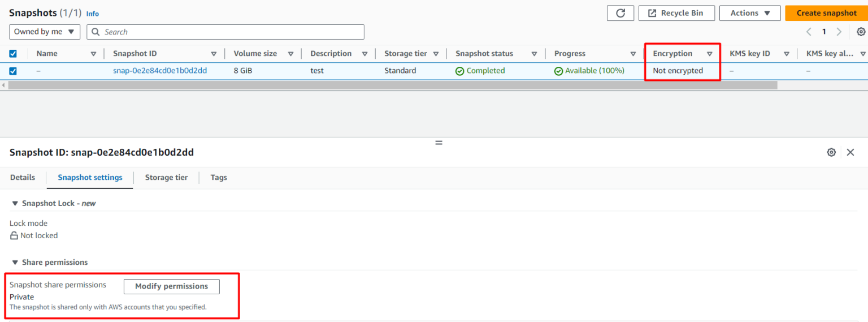Toggle the select-all snapshots checkbox
Image resolution: width=868 pixels, height=322 pixels.
[13, 54]
